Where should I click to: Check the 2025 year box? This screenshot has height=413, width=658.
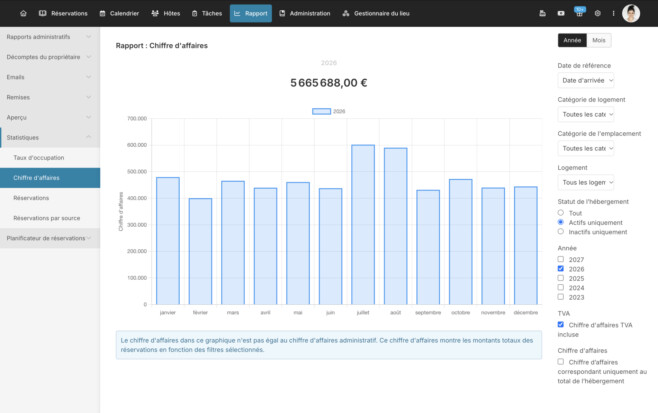tap(561, 278)
